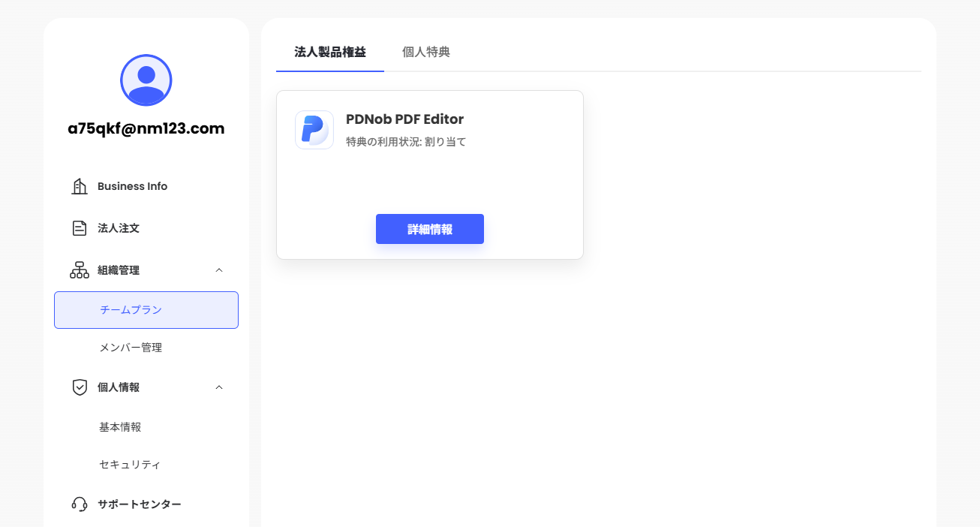The image size is (980, 527).
Task: Click the 個人情報 shield icon
Action: click(80, 387)
